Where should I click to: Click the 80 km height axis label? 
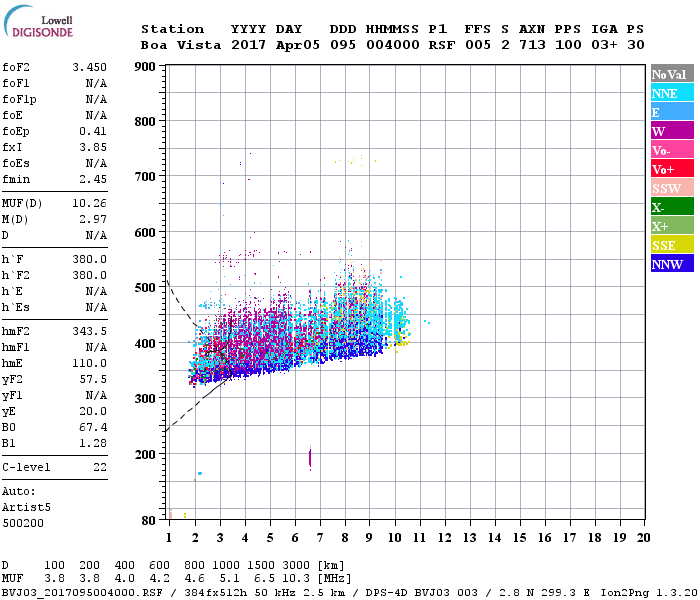coord(149,520)
